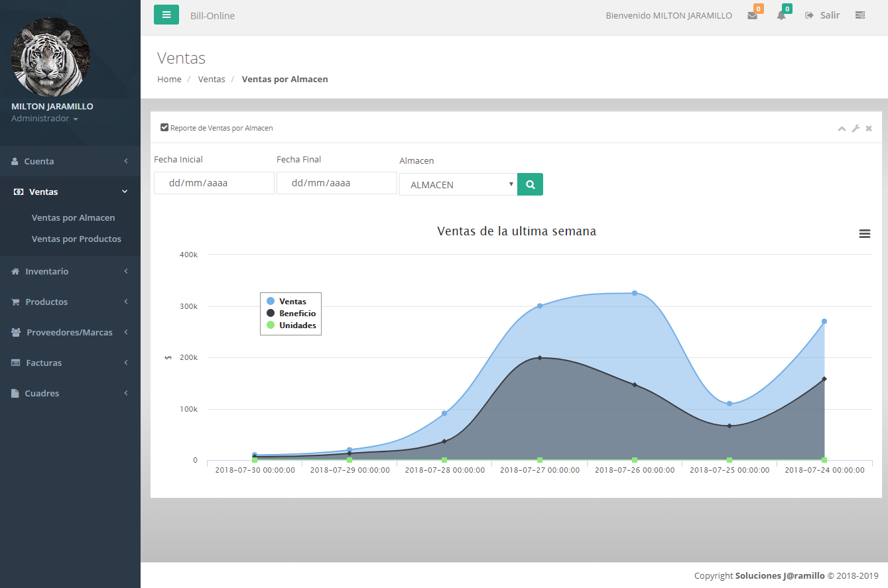The image size is (888, 588).
Task: Open the messages envelope icon
Action: (x=752, y=16)
